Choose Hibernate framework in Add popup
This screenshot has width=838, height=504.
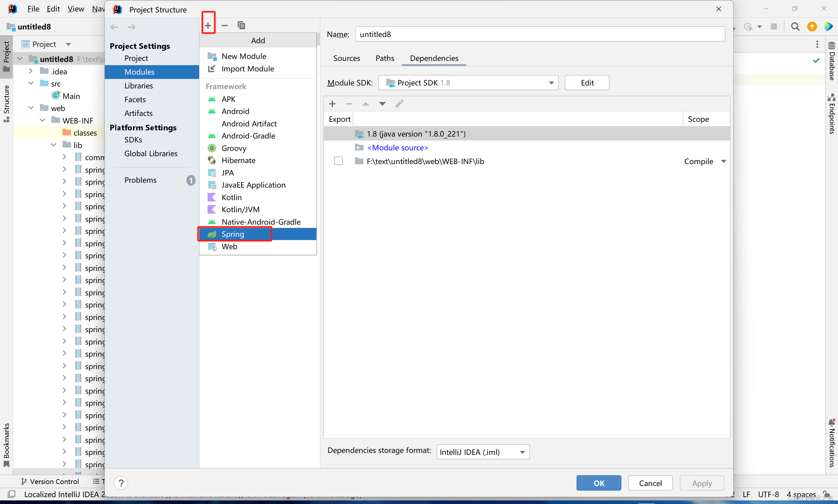click(258, 160)
